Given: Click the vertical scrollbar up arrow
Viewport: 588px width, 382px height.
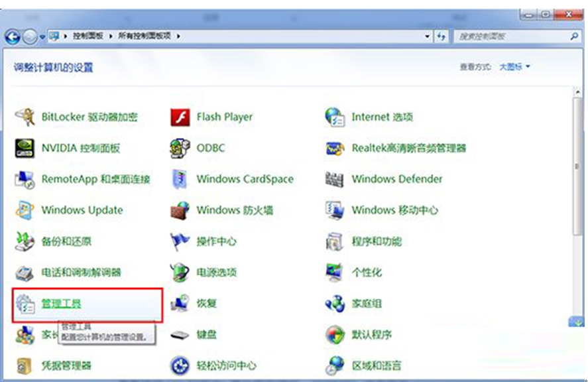Looking at the screenshot, I should pos(577,92).
